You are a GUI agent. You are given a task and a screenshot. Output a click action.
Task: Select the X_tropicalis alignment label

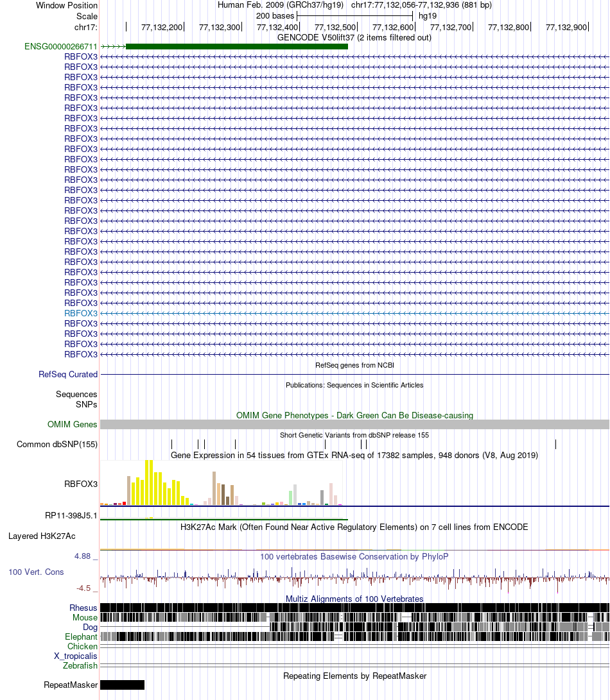[76, 656]
